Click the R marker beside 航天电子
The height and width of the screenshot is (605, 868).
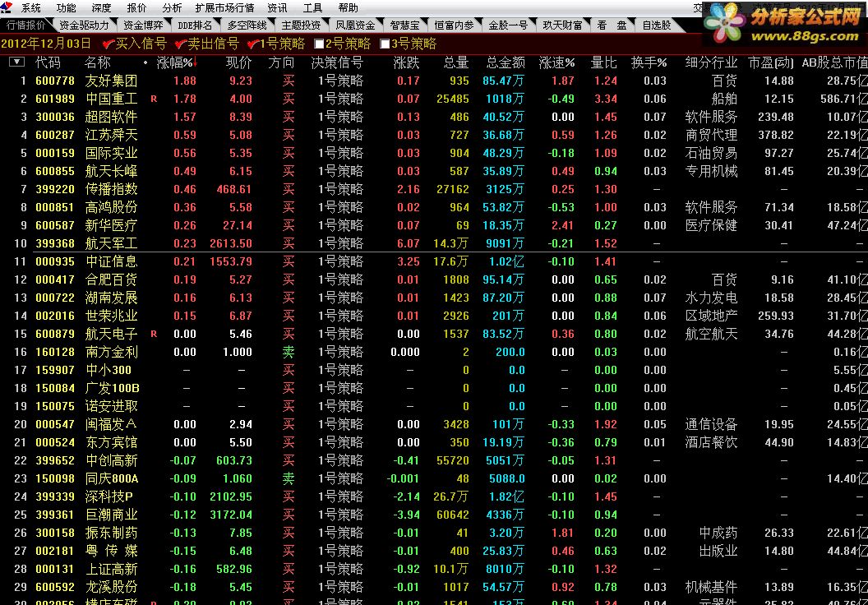tap(154, 335)
